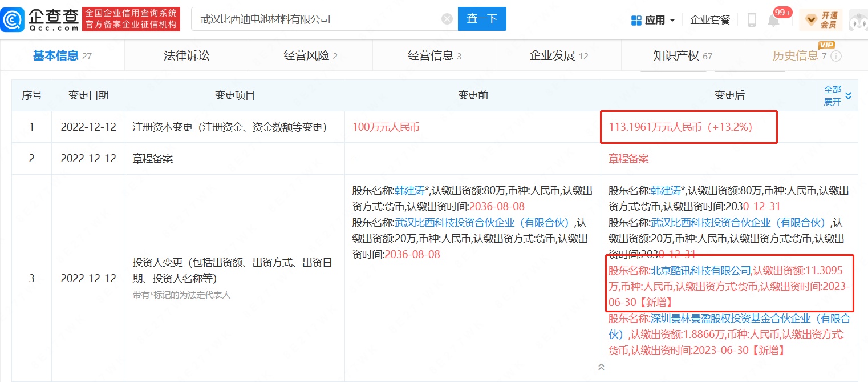The height and width of the screenshot is (382, 868).
Task: Click the 100万元人民币 cell
Action: (386, 127)
